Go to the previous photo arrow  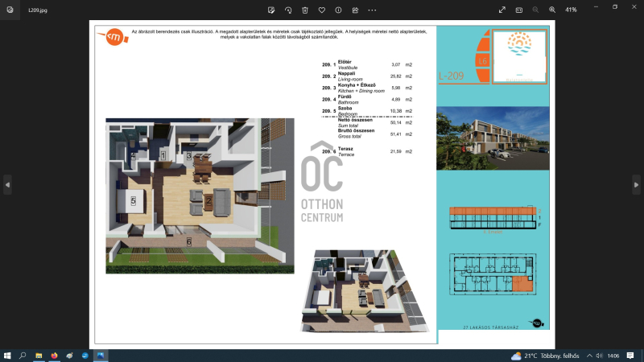tap(8, 184)
